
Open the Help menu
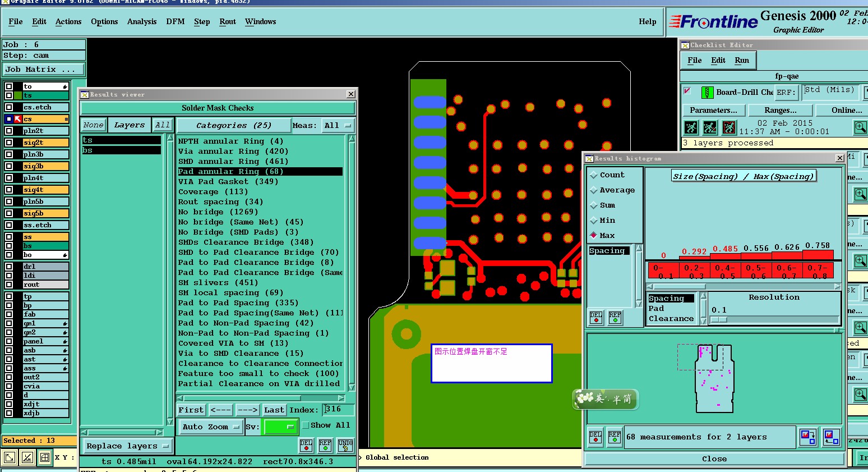coord(648,21)
